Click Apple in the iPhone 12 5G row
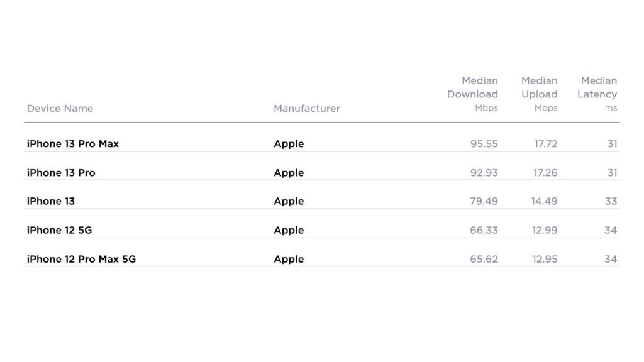 pos(289,230)
